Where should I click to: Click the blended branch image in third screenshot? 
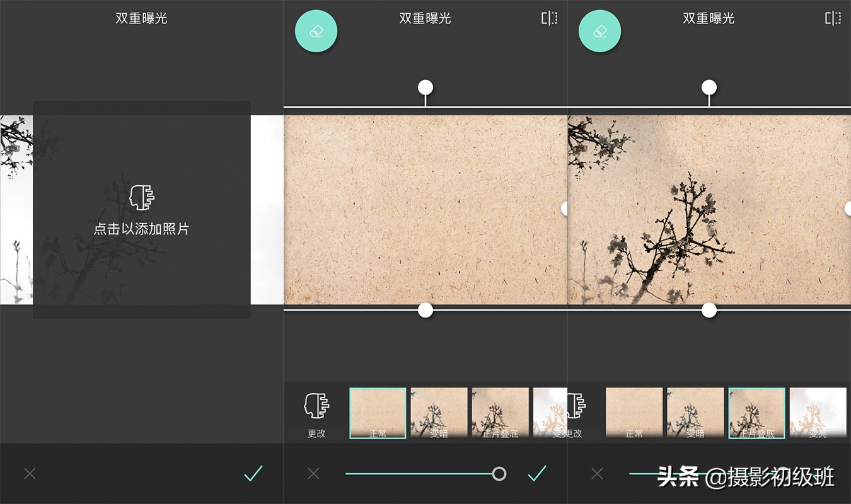click(x=709, y=210)
